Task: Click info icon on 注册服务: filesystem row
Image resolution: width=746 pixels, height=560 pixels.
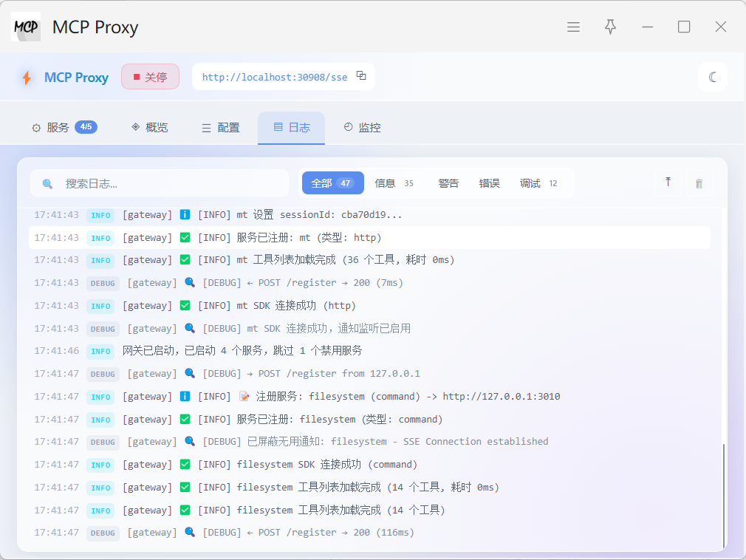Action: pyautogui.click(x=185, y=396)
